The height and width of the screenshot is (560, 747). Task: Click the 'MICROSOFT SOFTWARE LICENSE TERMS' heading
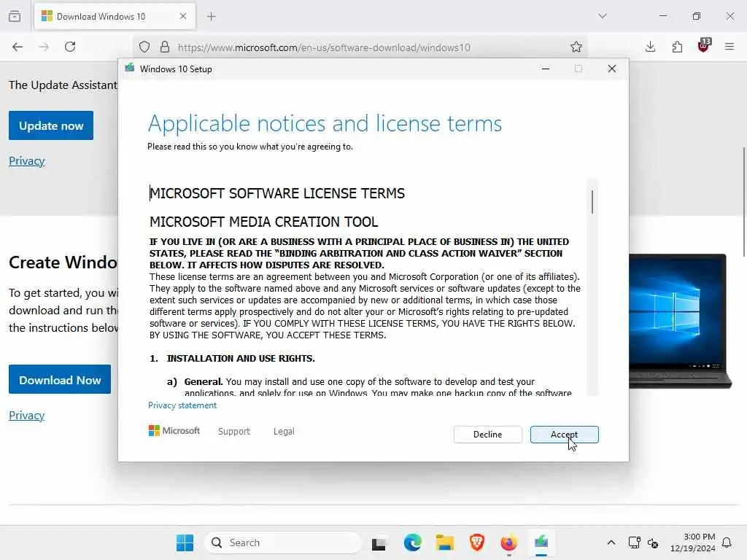click(x=277, y=193)
